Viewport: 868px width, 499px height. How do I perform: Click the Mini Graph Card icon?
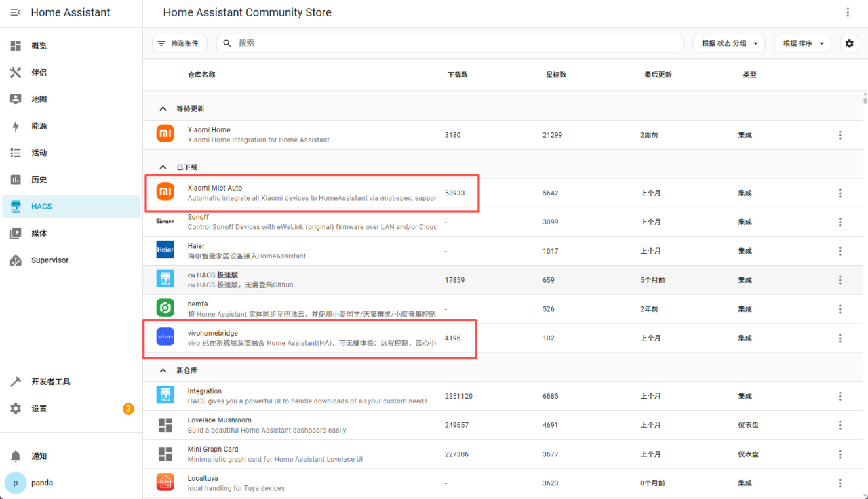[165, 454]
